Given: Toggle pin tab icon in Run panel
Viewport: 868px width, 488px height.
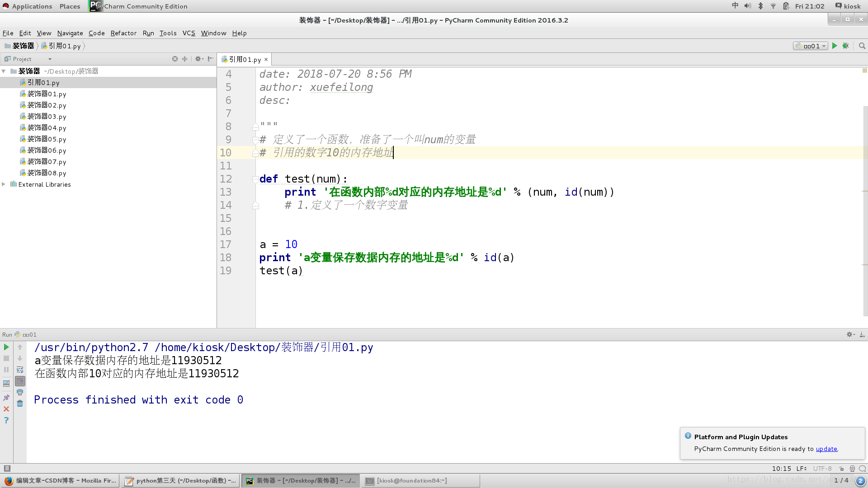Looking at the screenshot, I should 6,398.
